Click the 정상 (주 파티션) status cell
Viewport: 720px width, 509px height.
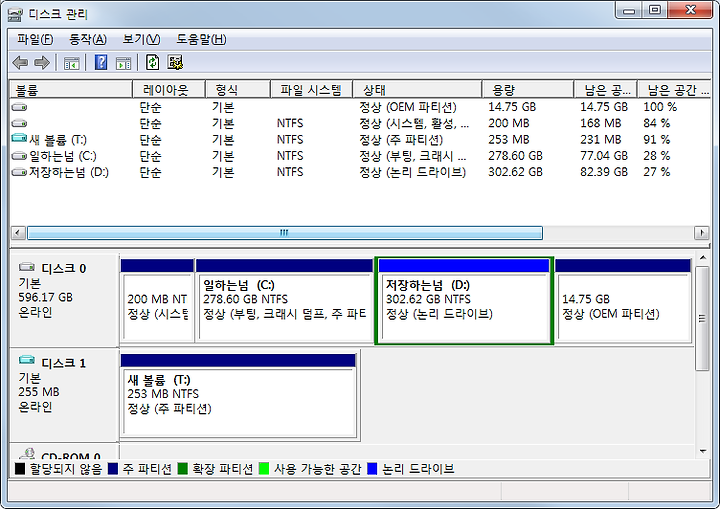[x=401, y=140]
